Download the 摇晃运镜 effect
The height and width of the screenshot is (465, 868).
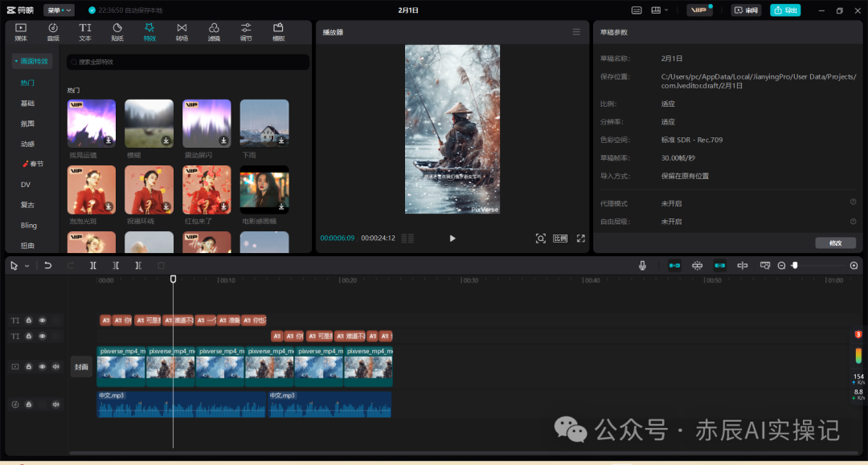coord(108,141)
